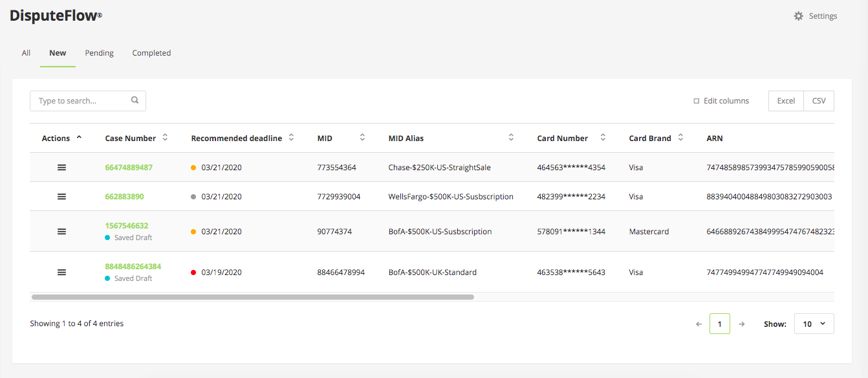Open the actions menu for case 1567546632
Image resolution: width=868 pixels, height=378 pixels.
click(x=61, y=231)
